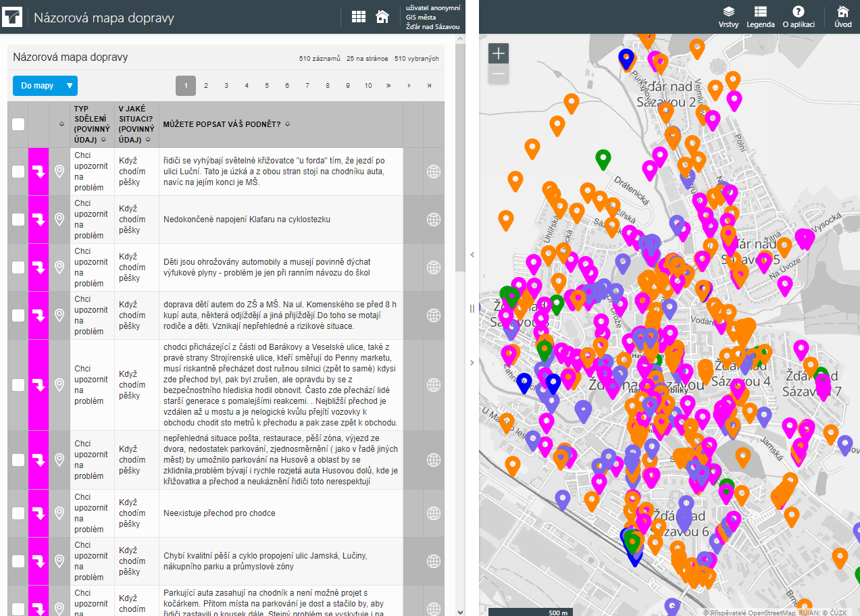Sort by 'V jaké situaci?' column arrow

coord(147,140)
